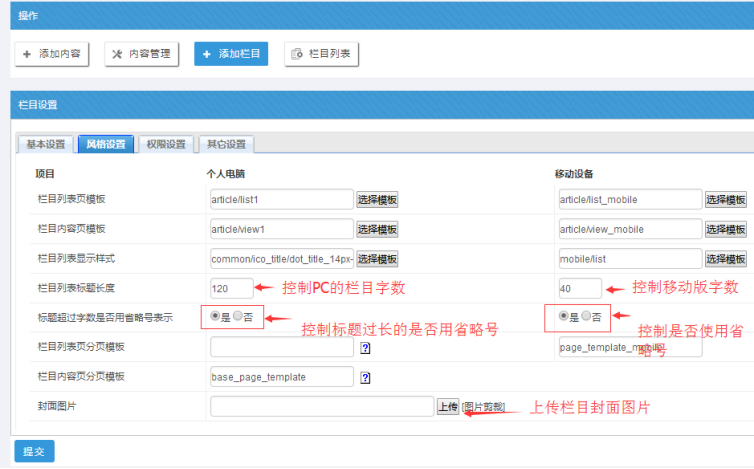
Task: Click the help icon beside base_page_template field
Action: [x=365, y=378]
